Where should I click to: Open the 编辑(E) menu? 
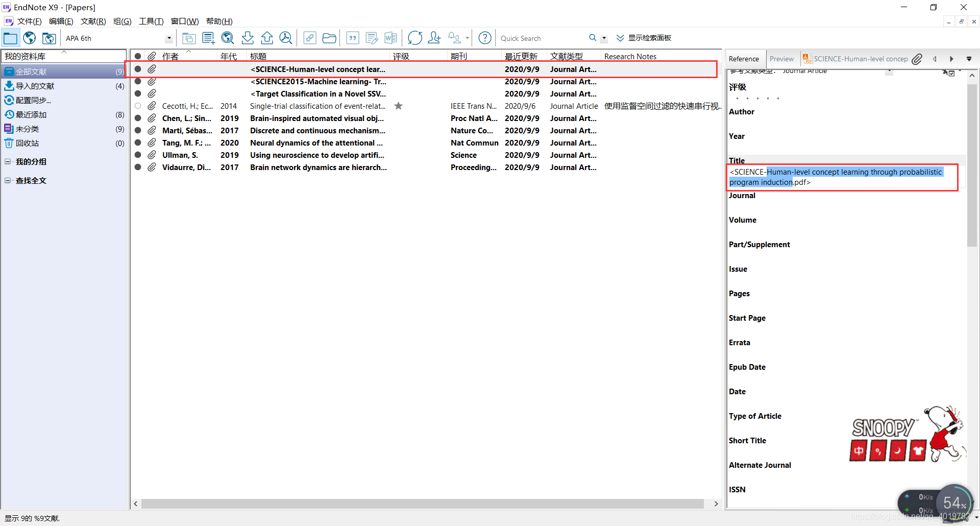coord(61,21)
